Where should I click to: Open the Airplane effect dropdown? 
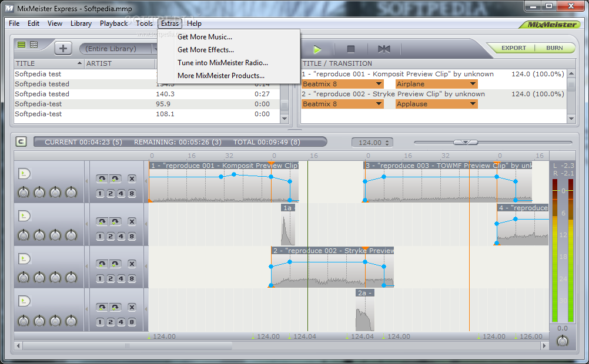(x=437, y=84)
